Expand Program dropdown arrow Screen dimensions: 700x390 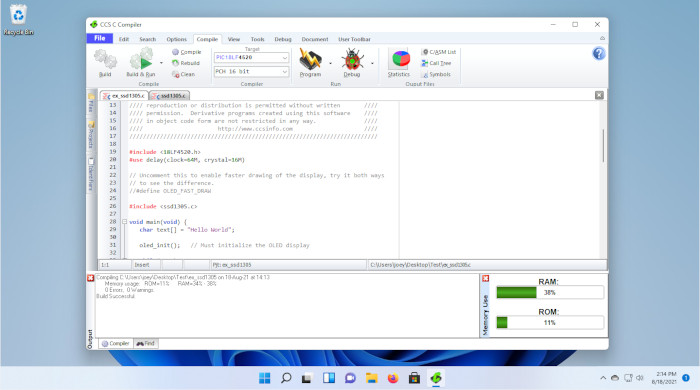(x=330, y=63)
